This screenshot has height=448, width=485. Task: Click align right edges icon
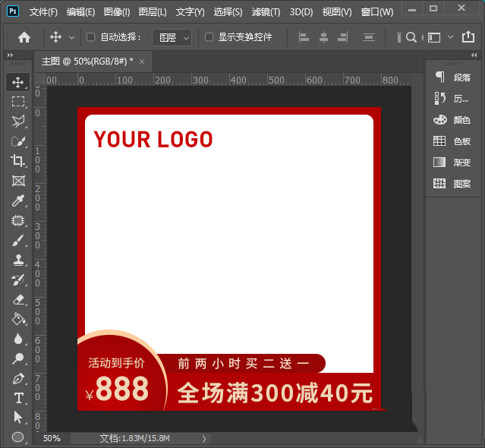click(343, 37)
